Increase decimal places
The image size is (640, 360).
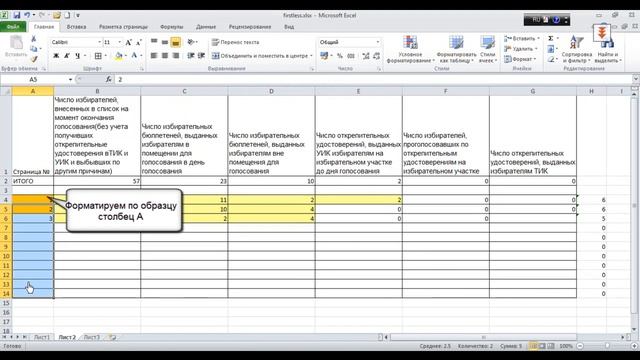[366, 56]
